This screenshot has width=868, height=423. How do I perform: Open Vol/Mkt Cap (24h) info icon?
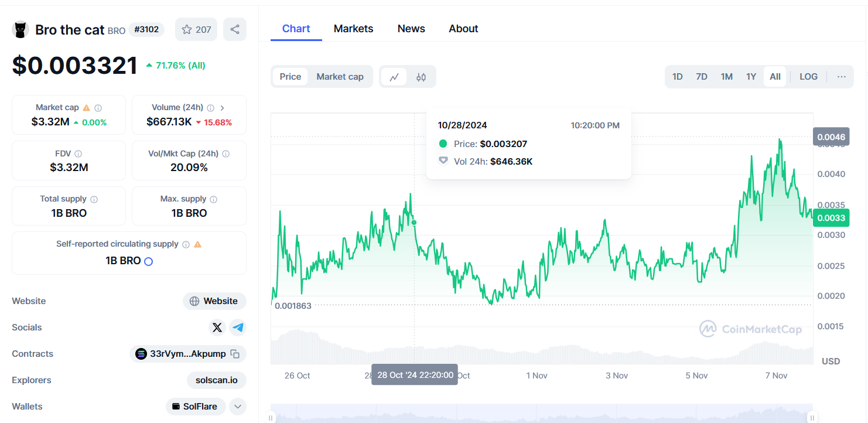coord(226,153)
